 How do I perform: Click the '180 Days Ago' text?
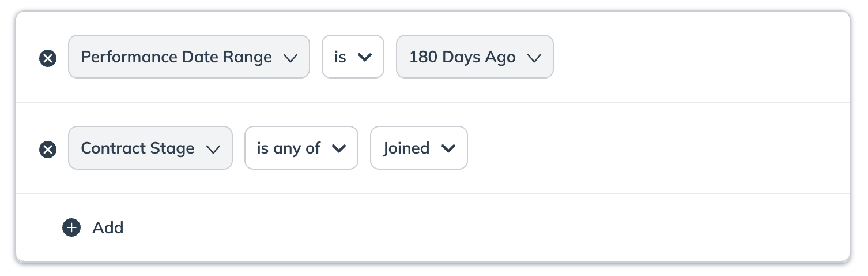(462, 57)
